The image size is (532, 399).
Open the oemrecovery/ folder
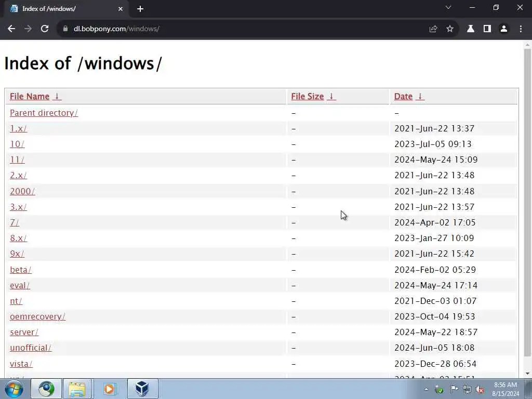pos(37,316)
